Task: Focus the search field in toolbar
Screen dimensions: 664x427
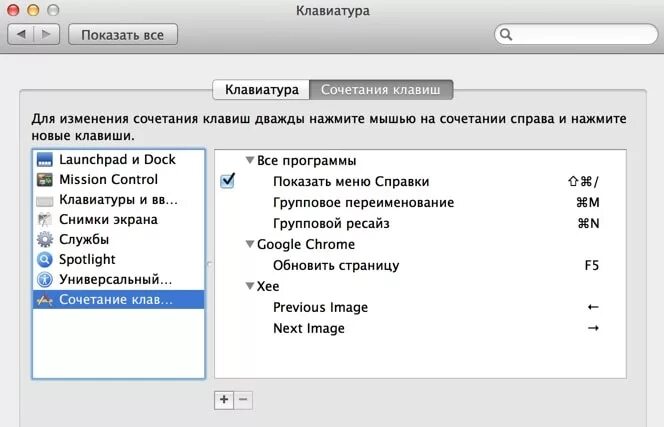Action: tap(576, 34)
